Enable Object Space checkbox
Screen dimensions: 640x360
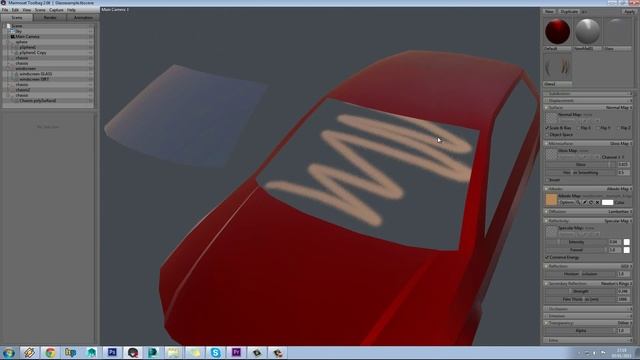click(547, 134)
